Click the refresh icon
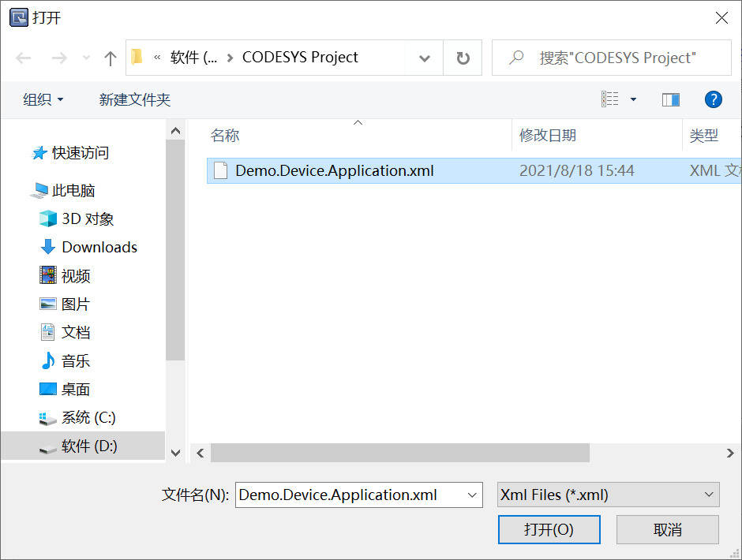This screenshot has width=742, height=560. [x=462, y=57]
